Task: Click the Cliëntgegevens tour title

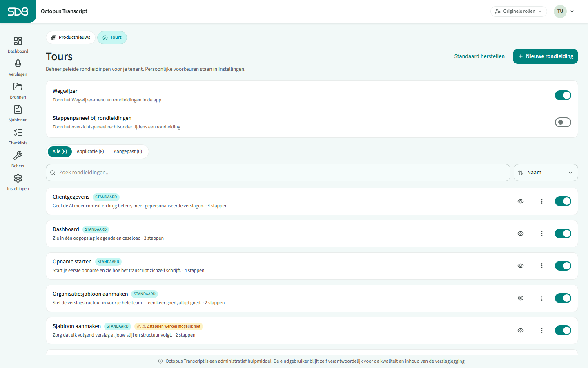Action: tap(71, 197)
